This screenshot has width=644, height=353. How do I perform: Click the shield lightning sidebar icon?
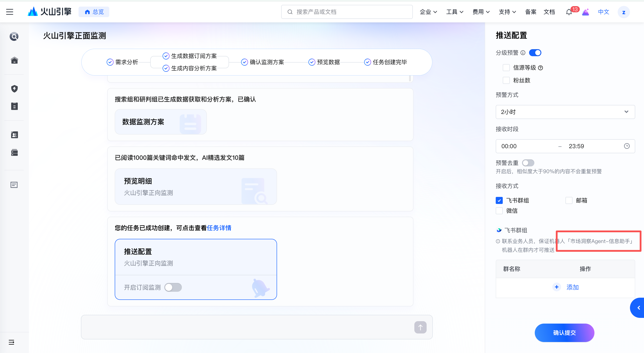click(14, 88)
